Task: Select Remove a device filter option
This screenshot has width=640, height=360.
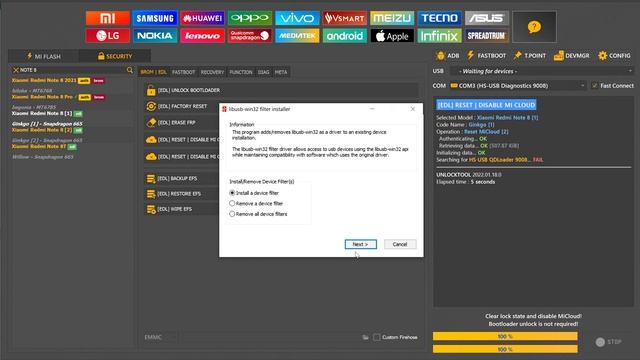Action: click(256, 203)
